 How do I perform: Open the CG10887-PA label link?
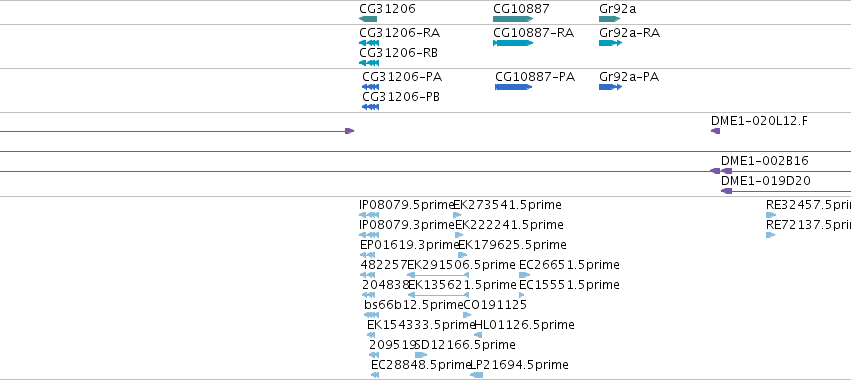click(535, 77)
